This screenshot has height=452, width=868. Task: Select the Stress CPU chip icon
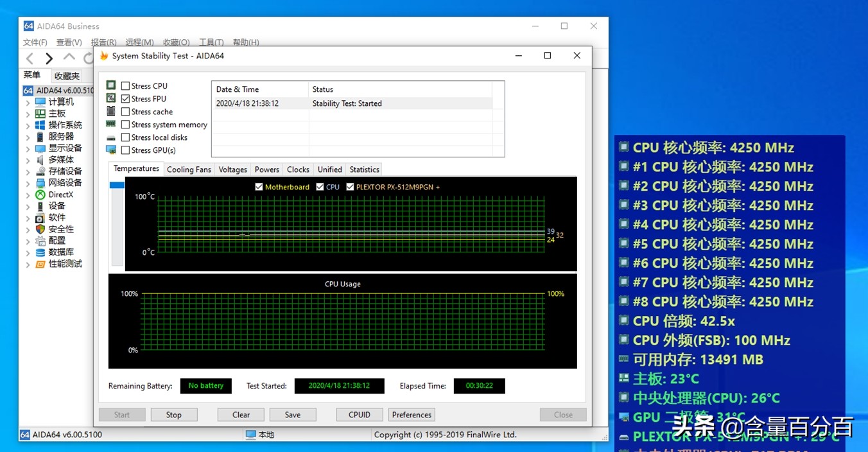click(112, 85)
